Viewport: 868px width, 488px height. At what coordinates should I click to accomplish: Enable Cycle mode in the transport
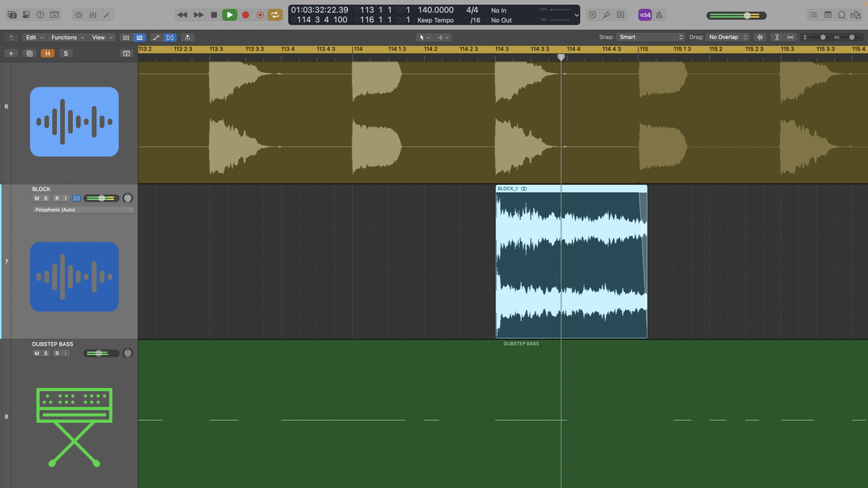pyautogui.click(x=275, y=14)
